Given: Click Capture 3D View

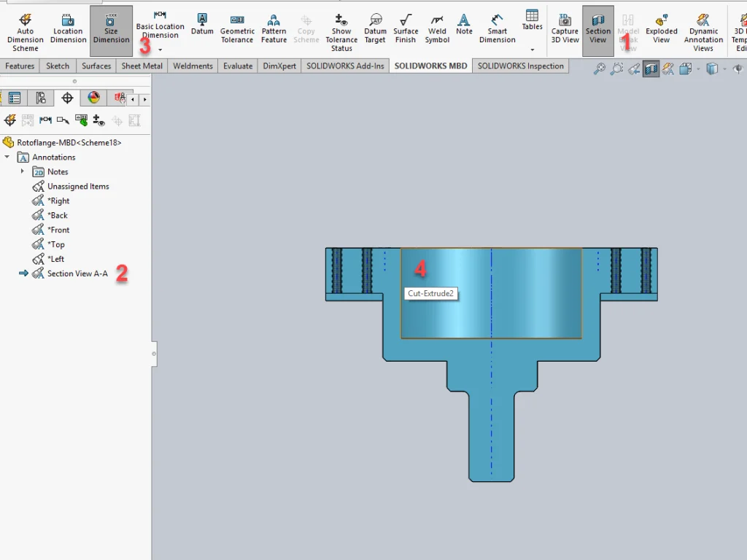Looking at the screenshot, I should tap(565, 31).
